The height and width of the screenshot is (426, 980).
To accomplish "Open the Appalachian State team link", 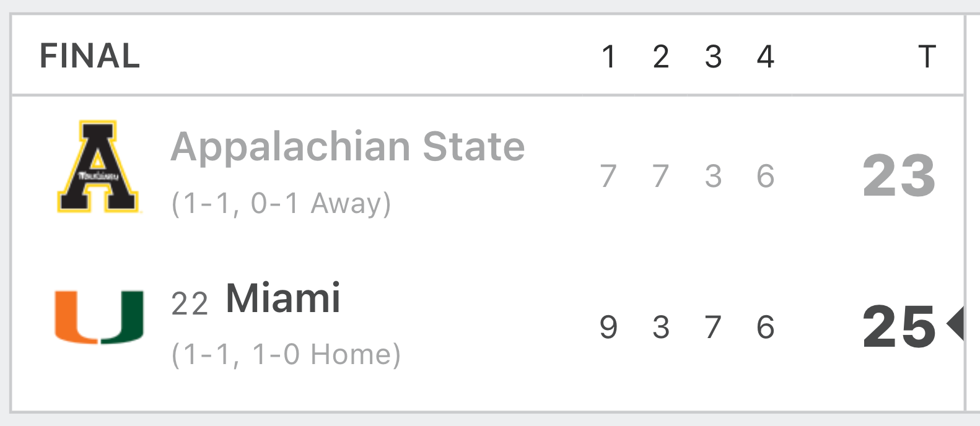I will (348, 147).
